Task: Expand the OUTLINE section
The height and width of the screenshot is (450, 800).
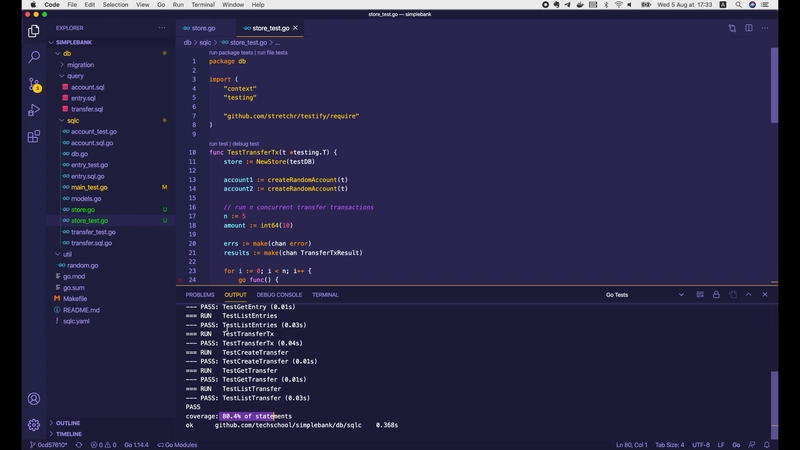Action: point(68,423)
